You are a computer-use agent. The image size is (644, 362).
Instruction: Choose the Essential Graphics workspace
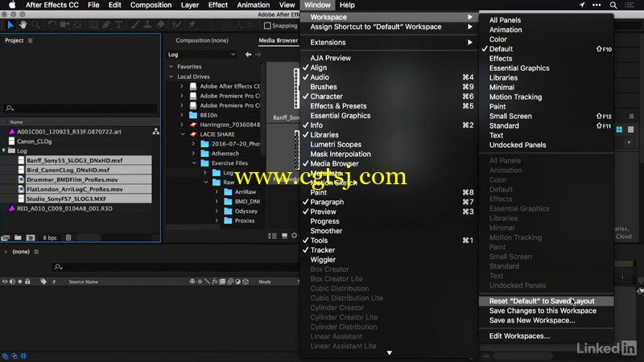click(x=547, y=68)
